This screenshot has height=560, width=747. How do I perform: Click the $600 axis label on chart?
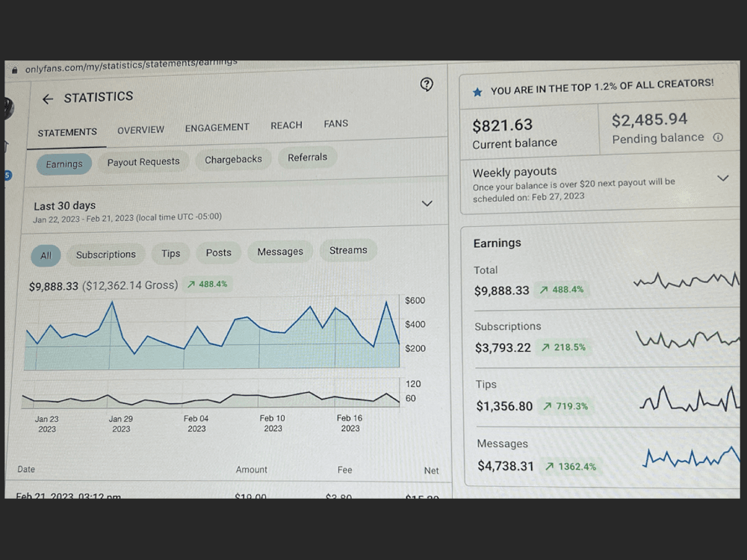pos(415,300)
